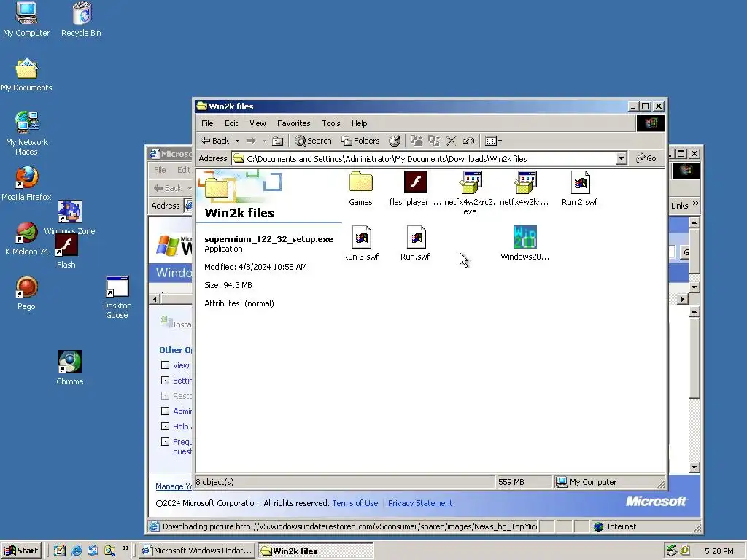Click Show Desktop quick launch icon
Screen dimensions: 747x560
point(60,551)
